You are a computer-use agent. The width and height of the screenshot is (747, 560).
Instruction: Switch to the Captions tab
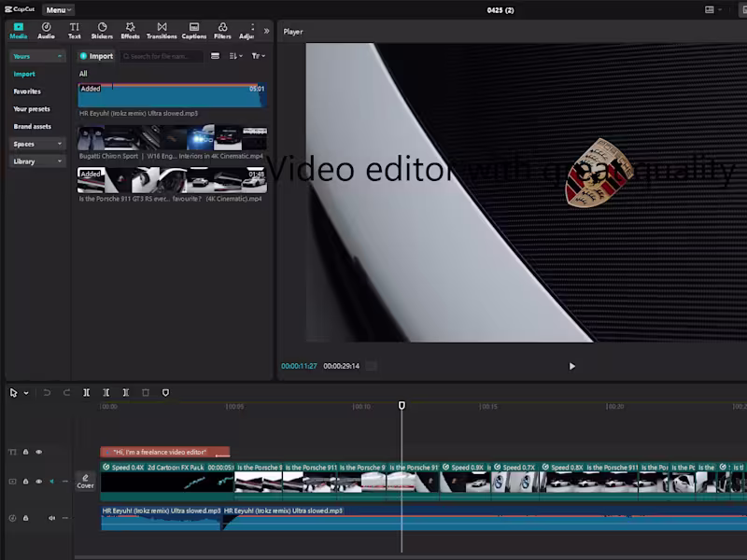[193, 31]
